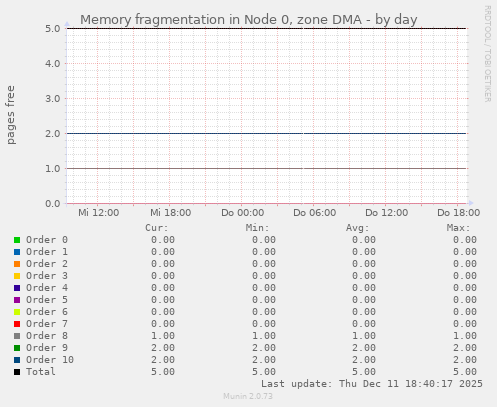The width and height of the screenshot is (497, 407).
Task: Click the 'Mi 12:00' x-axis label
Action: pyautogui.click(x=99, y=213)
